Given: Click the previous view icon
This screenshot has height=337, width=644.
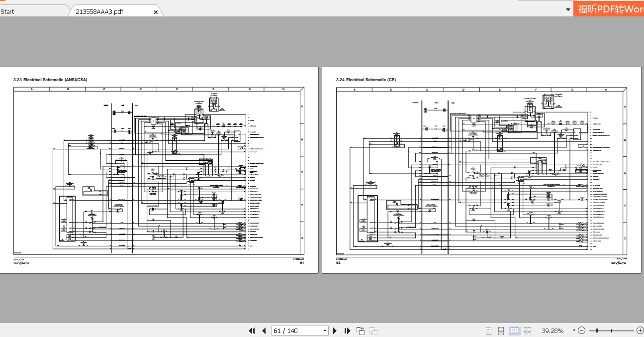Looking at the screenshot, I should pos(360,331).
